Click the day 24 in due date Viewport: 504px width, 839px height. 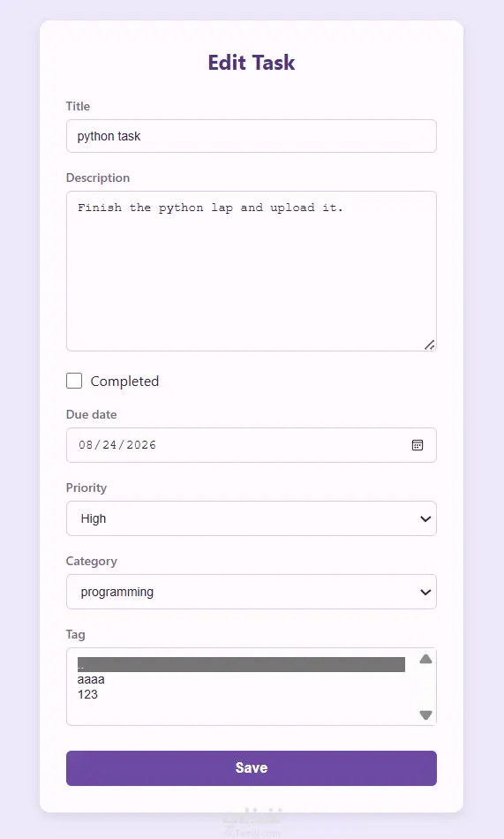(109, 444)
